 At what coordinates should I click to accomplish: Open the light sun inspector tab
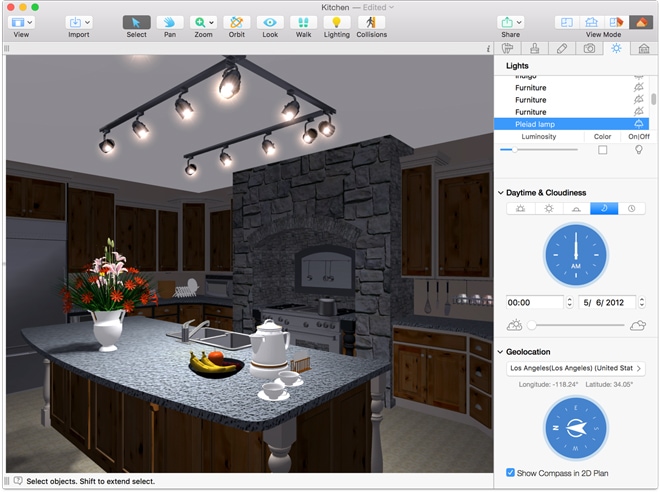(616, 48)
